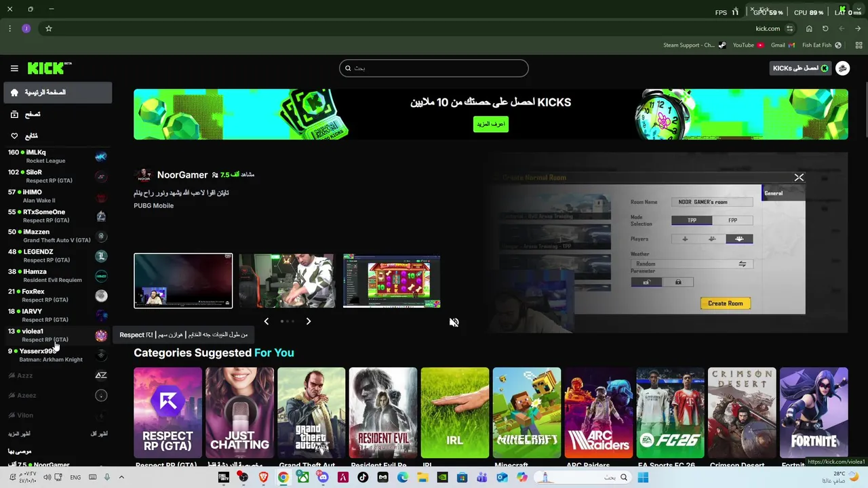The width and height of the screenshot is (868, 488).
Task: Open Discord from the taskbar
Action: [323, 478]
